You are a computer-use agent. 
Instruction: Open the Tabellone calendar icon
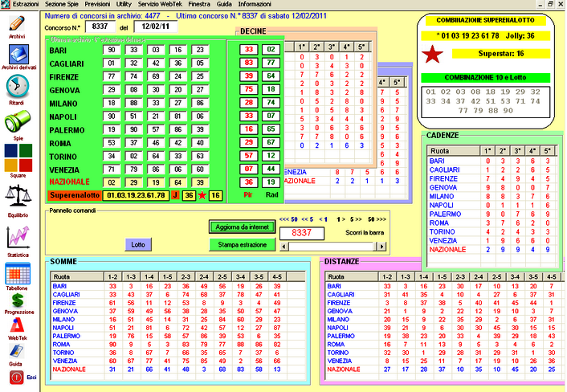click(x=18, y=274)
